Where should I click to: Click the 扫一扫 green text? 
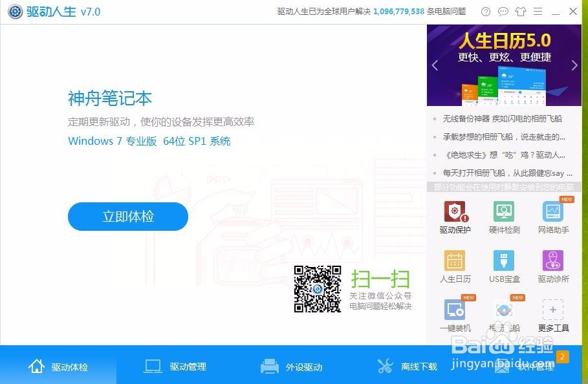click(380, 279)
